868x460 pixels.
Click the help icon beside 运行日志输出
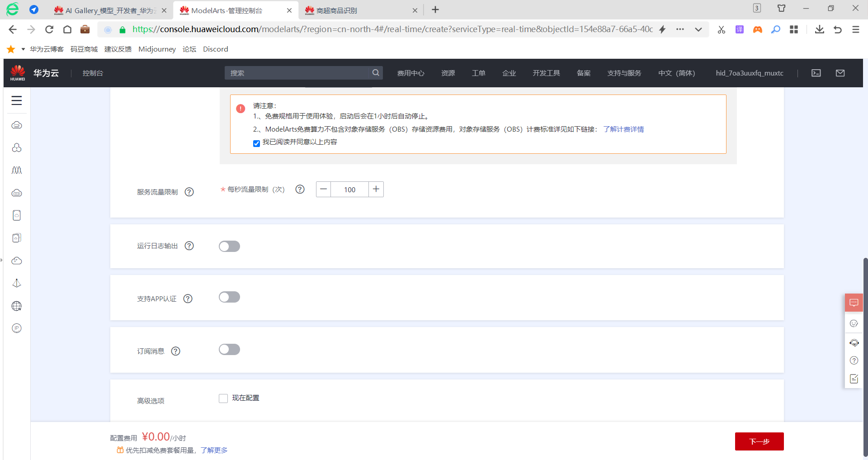[x=189, y=246]
